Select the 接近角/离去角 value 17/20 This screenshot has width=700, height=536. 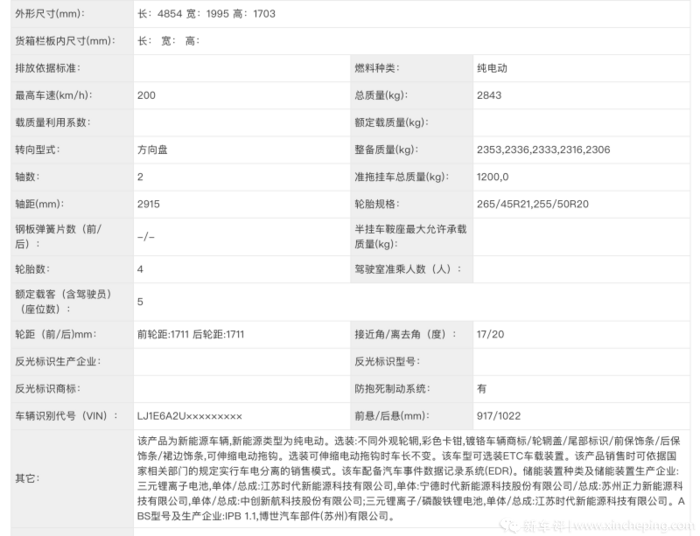click(x=489, y=333)
